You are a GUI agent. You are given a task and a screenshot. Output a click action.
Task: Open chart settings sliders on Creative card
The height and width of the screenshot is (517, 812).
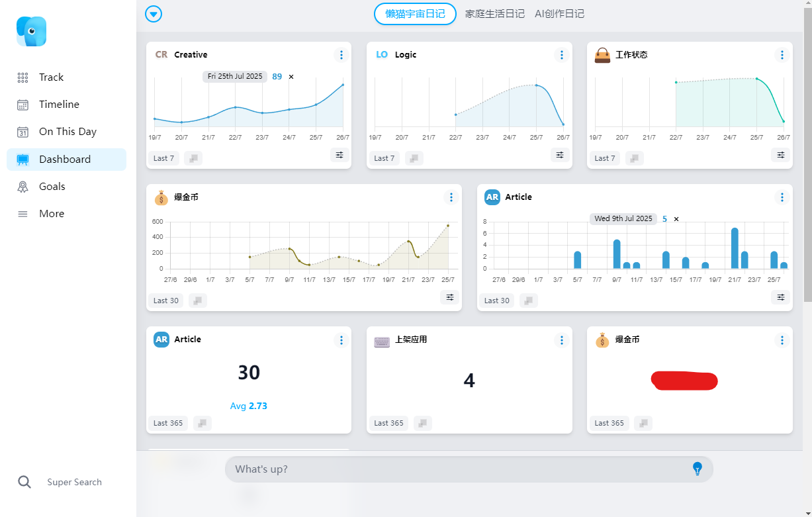(339, 155)
